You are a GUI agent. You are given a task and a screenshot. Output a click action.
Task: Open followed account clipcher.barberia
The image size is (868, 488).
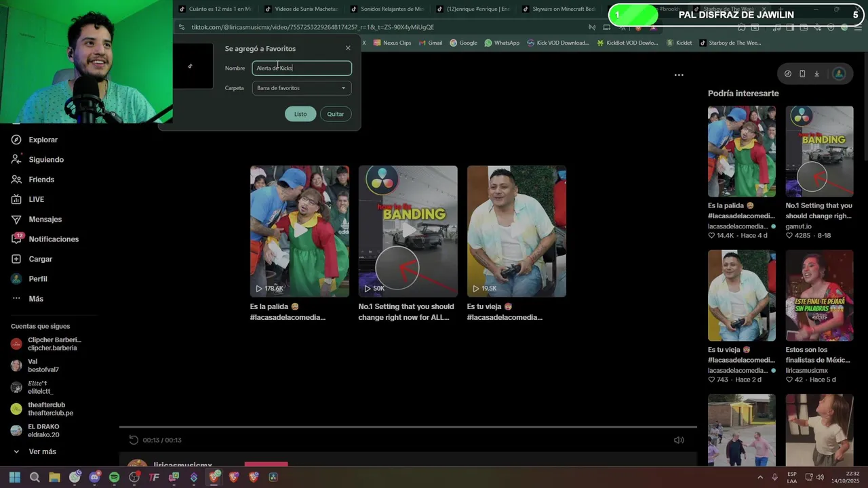click(x=46, y=344)
